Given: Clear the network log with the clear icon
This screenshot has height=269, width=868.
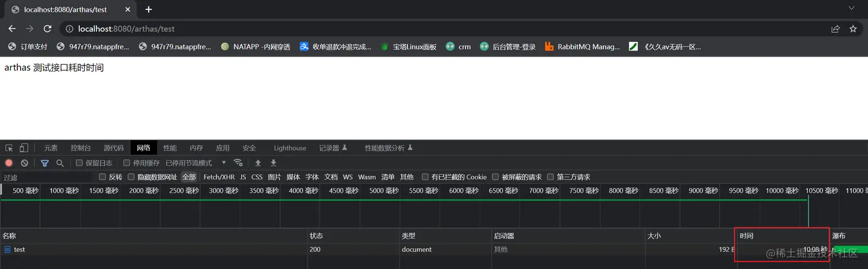Looking at the screenshot, I should (25, 163).
